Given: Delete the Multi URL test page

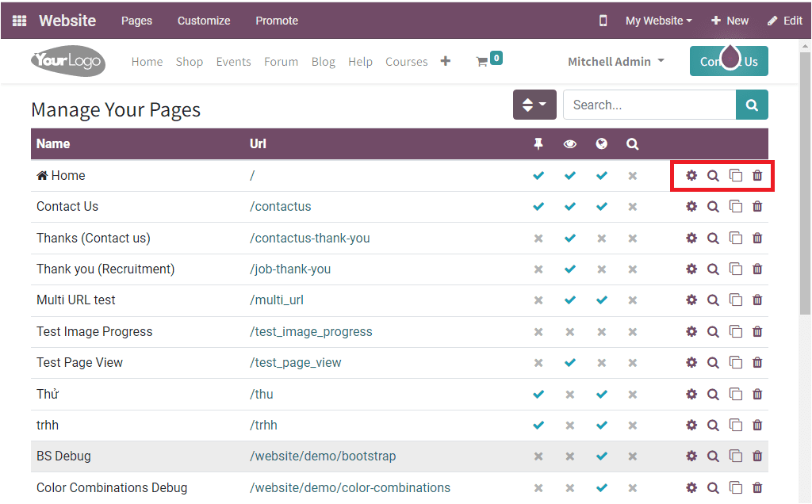Looking at the screenshot, I should coord(757,300).
